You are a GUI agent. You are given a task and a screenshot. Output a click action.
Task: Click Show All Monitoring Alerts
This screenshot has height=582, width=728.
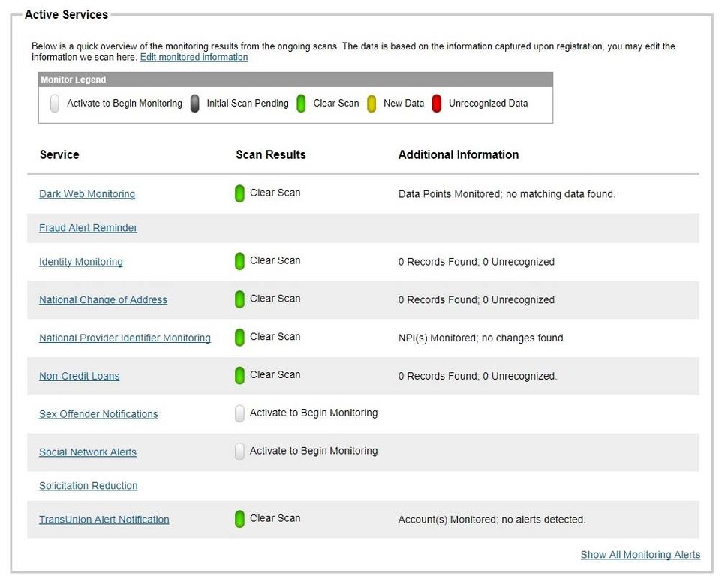point(640,554)
